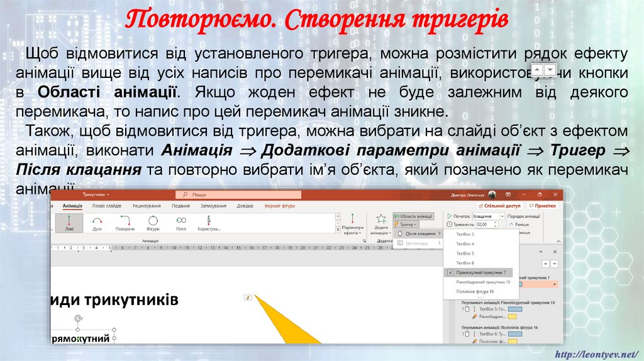Switch to Показ слайдів tab

107,206
